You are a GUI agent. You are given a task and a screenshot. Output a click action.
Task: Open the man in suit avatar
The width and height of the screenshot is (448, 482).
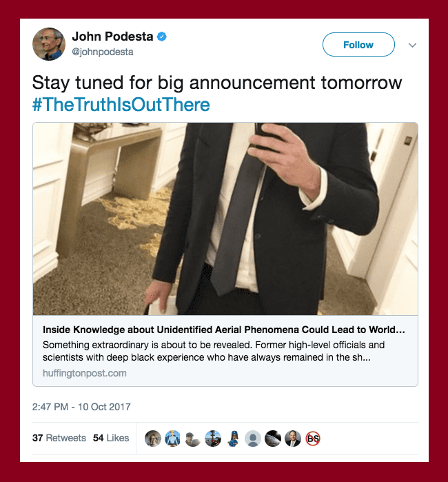click(x=293, y=439)
